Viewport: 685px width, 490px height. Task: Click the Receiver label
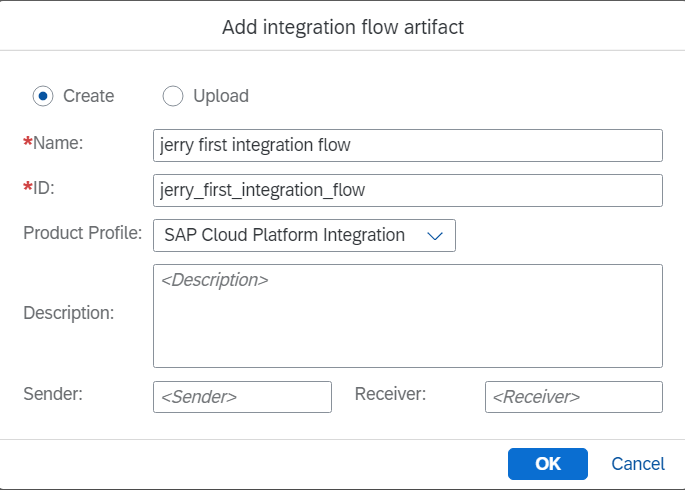tap(390, 393)
